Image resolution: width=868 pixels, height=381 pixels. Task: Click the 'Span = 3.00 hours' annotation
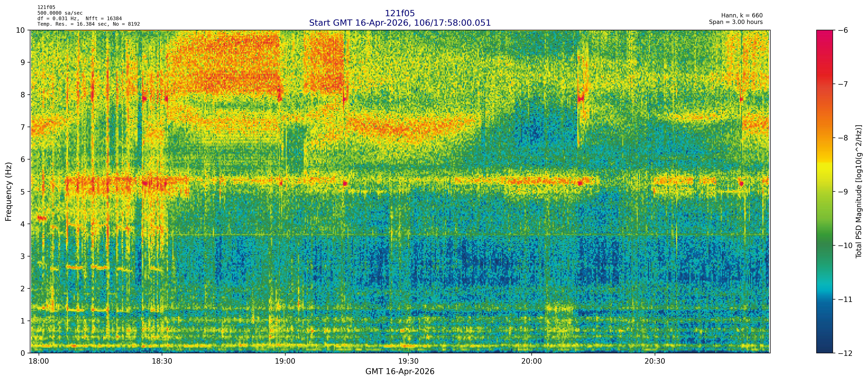click(x=736, y=22)
